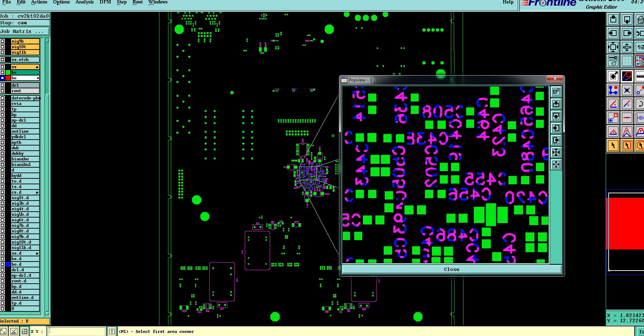Click the warning icon beside command prompt

click(x=112, y=331)
